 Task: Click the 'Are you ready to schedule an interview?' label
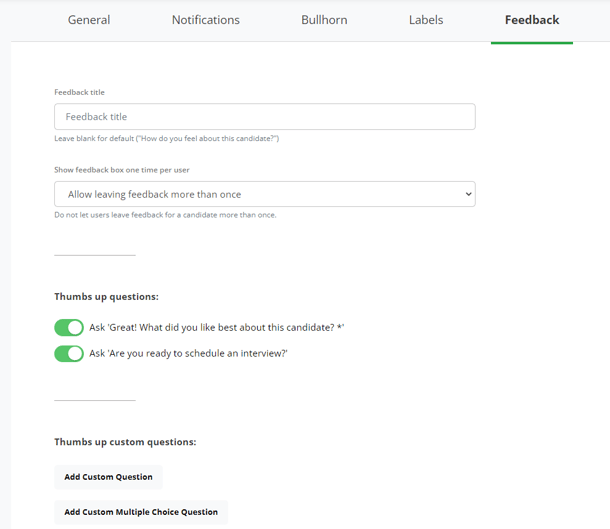pyautogui.click(x=188, y=354)
